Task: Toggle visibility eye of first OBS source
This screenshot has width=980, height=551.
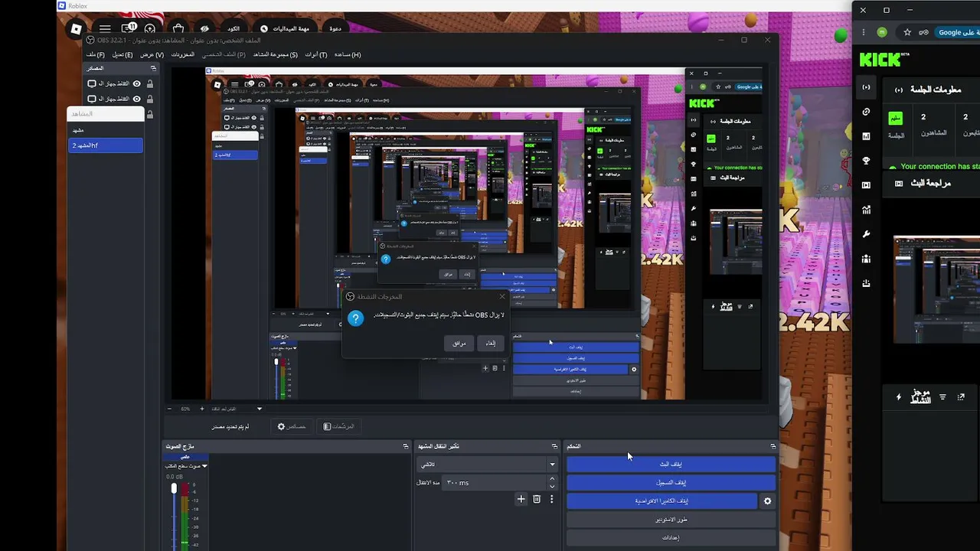Action: tap(137, 83)
